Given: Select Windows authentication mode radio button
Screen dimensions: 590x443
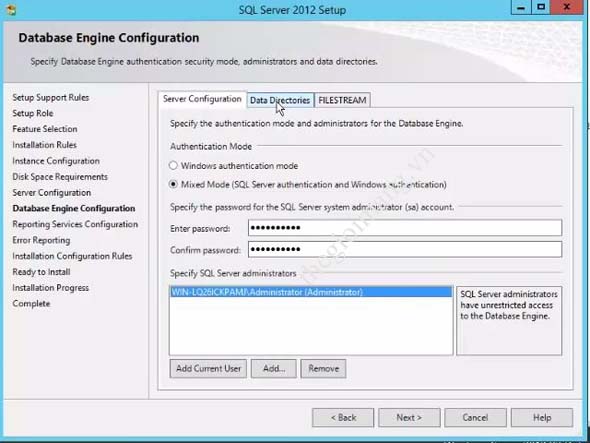Looking at the screenshot, I should tap(173, 166).
